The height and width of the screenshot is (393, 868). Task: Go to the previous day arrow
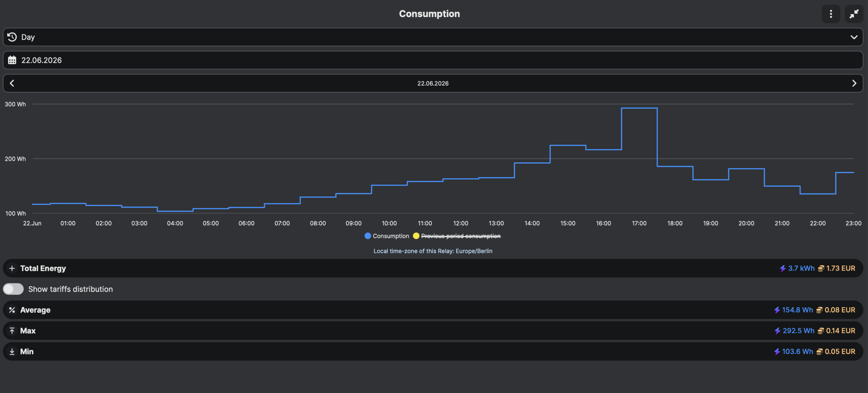[12, 83]
